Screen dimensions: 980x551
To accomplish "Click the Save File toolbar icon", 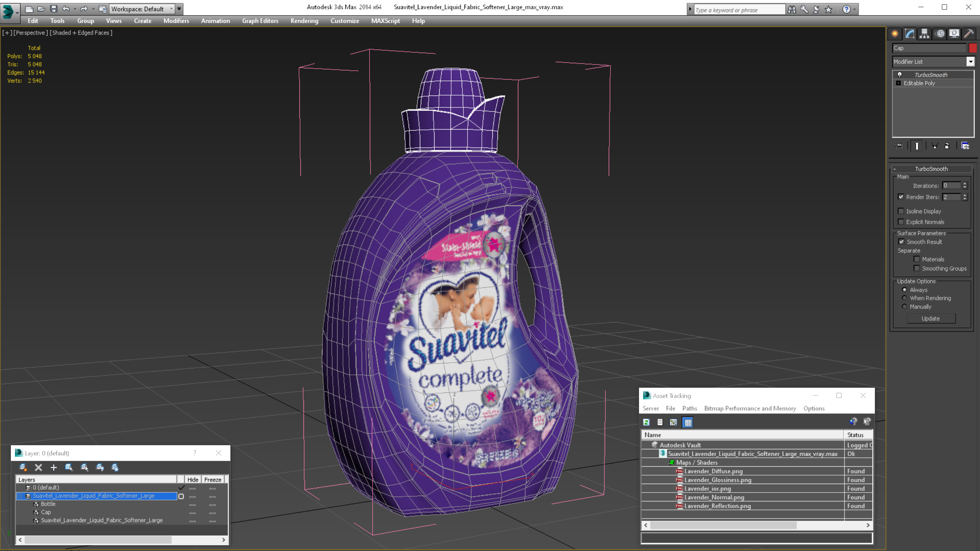I will [54, 9].
